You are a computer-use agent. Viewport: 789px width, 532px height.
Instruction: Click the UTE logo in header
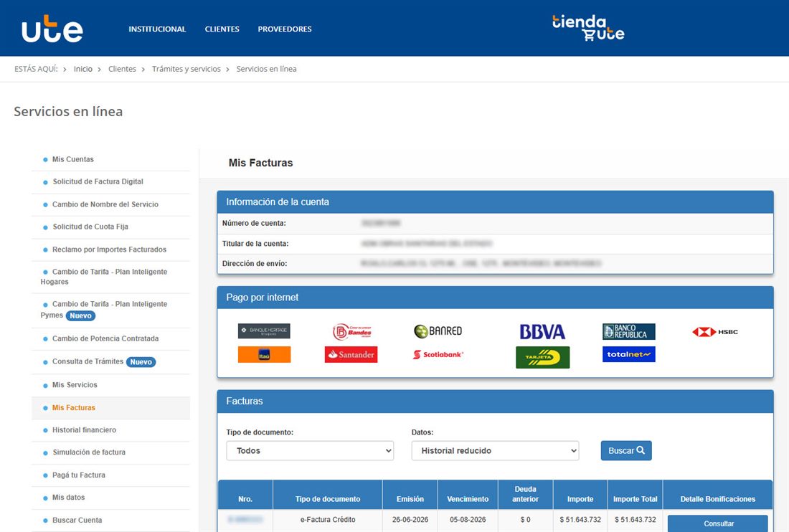tap(52, 29)
